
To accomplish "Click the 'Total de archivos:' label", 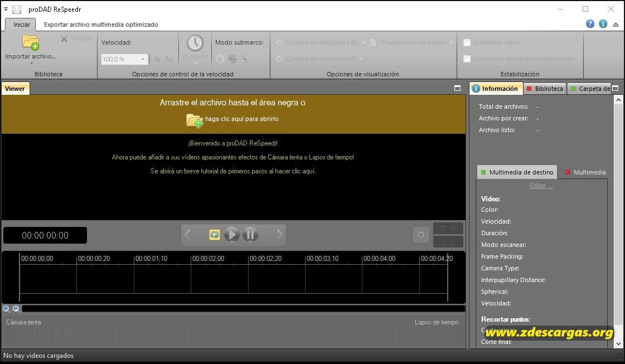I will (503, 106).
